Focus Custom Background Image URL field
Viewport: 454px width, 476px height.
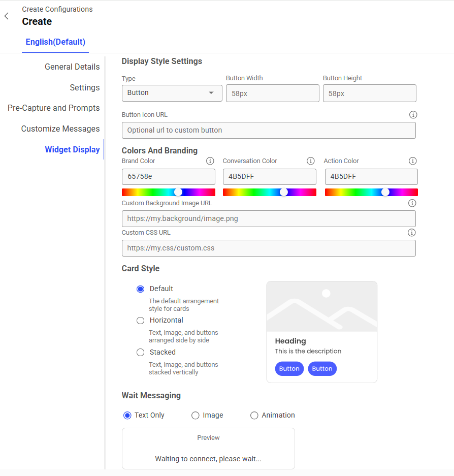(x=269, y=218)
